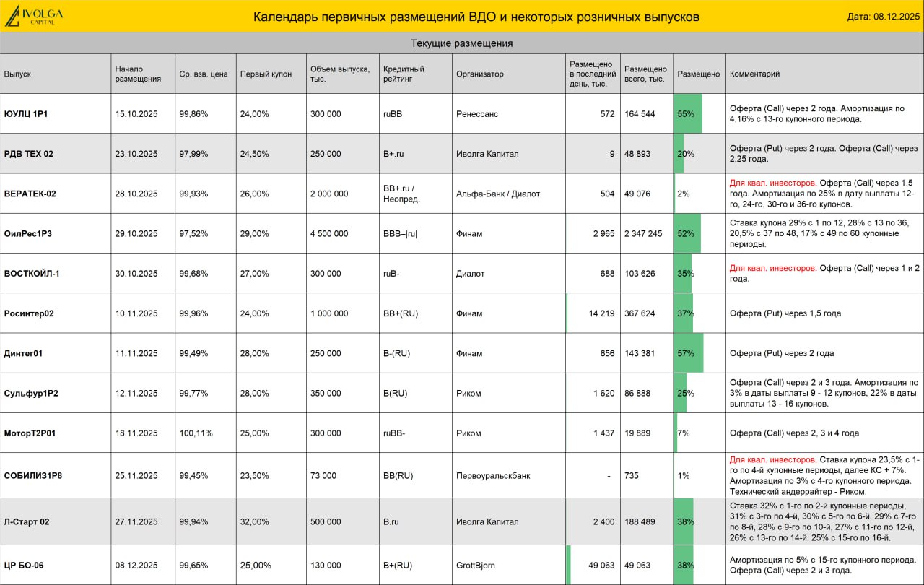Click the first coupon value 29,00%
The image size is (924, 585).
pyautogui.click(x=255, y=233)
